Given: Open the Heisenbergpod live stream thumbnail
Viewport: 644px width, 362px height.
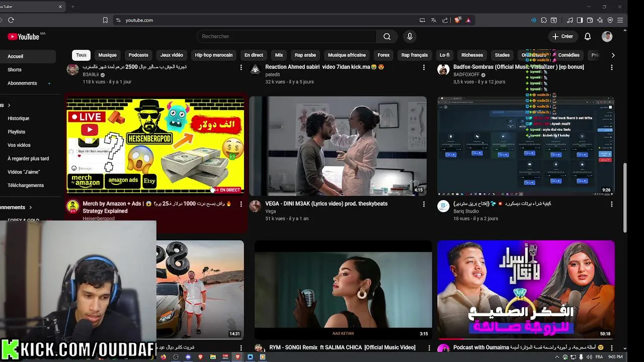Looking at the screenshot, I should pos(155,146).
